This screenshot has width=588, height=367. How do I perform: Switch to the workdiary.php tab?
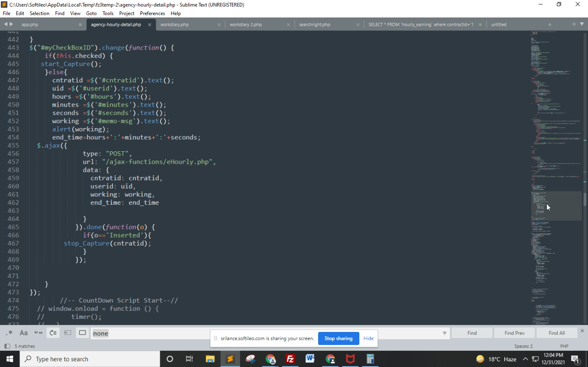(x=174, y=25)
